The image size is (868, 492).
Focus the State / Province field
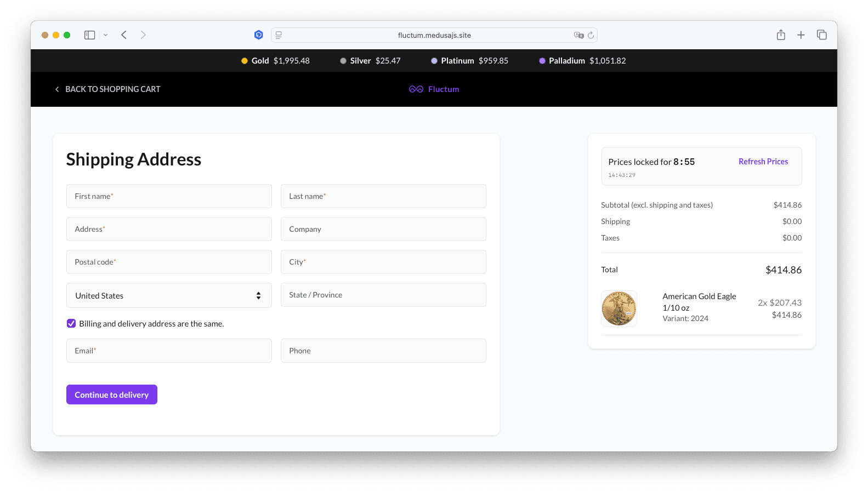click(x=383, y=295)
